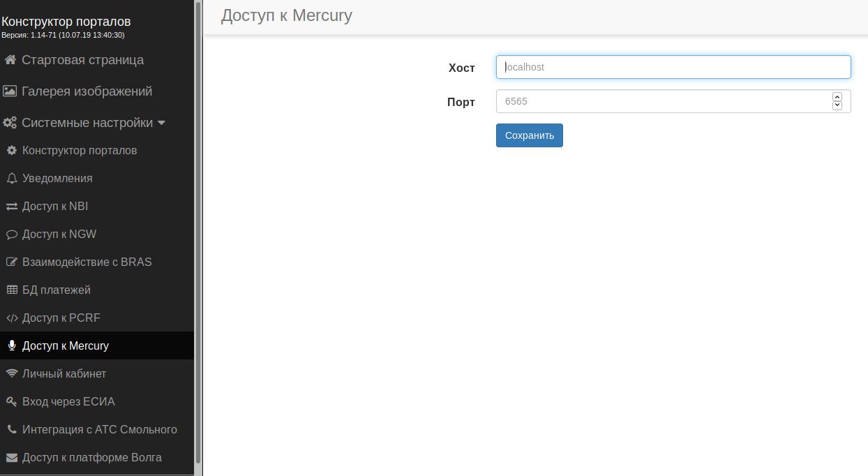Viewport: 868px width, 476px height.
Task: Focus the Порт number field
Action: 673,101
